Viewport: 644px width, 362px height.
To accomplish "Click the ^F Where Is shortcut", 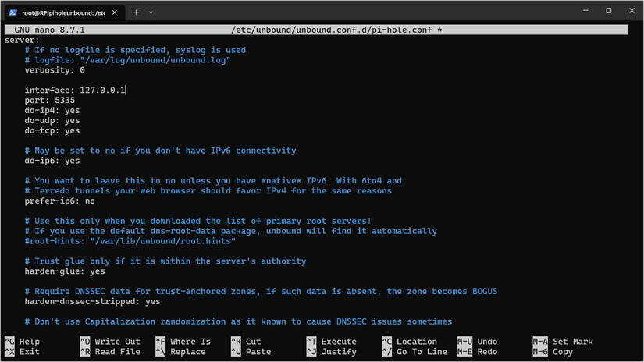I will pos(183,342).
